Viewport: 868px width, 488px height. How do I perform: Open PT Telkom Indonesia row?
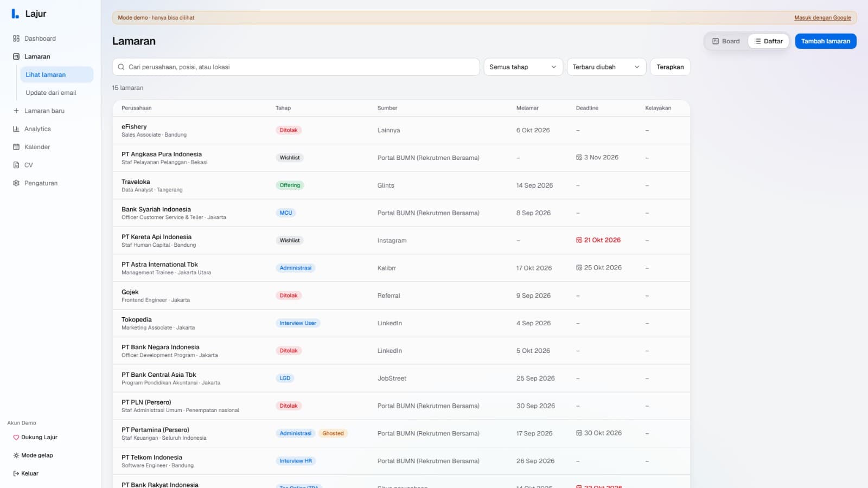tap(401, 461)
